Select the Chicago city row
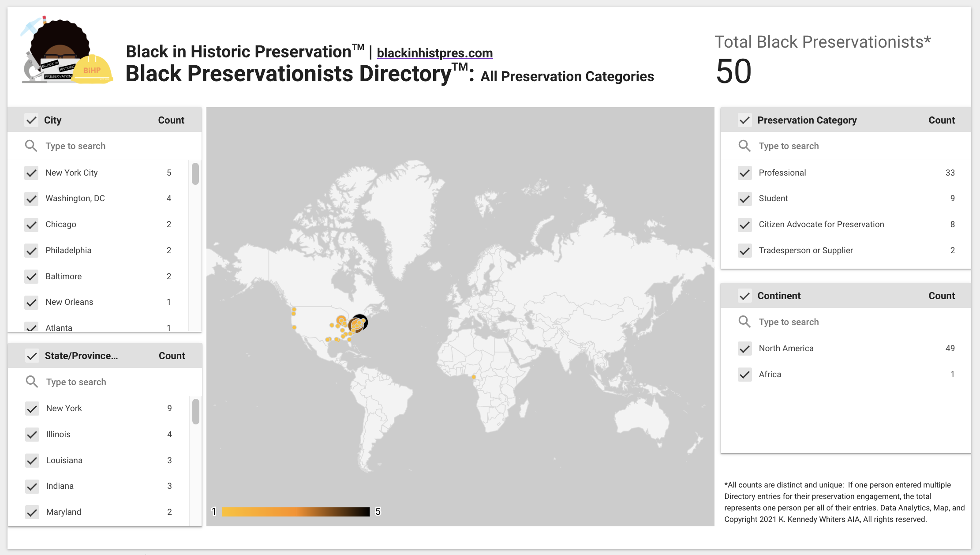Viewport: 980px width, 555px height. pos(61,225)
